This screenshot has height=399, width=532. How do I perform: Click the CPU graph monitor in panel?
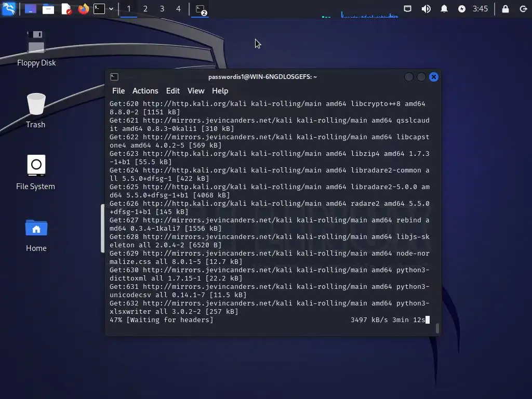pos(369,14)
